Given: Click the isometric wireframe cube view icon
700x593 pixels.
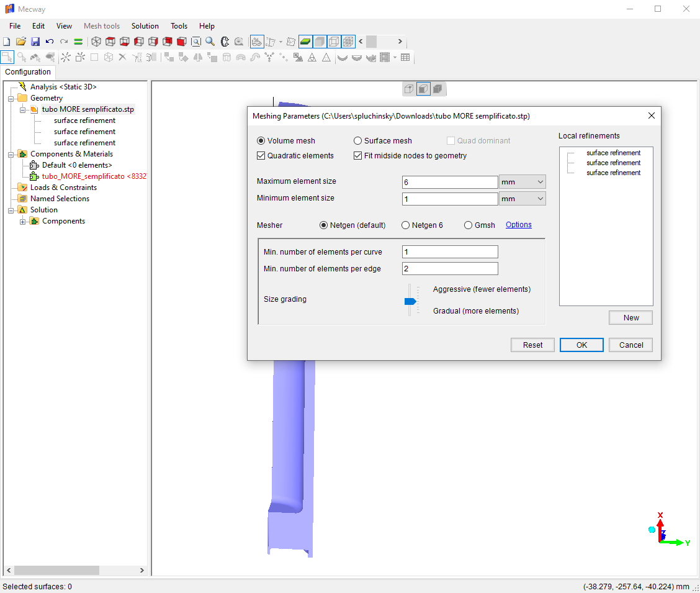Looking at the screenshot, I should pos(96,42).
